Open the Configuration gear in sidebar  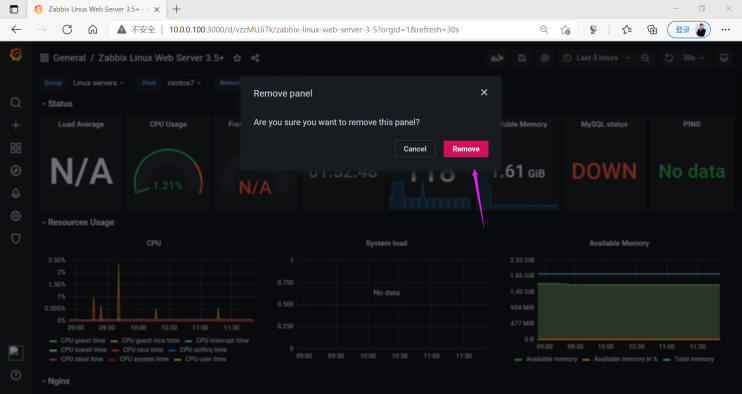[16, 216]
